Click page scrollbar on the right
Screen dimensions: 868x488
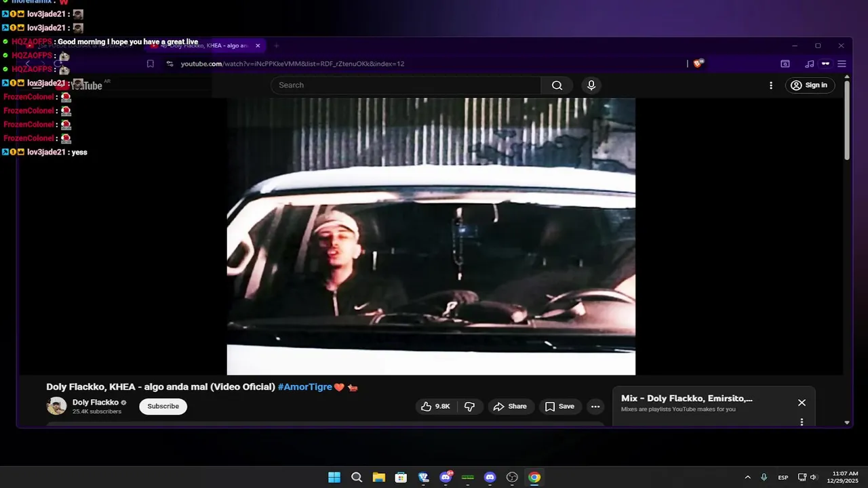coord(847,121)
